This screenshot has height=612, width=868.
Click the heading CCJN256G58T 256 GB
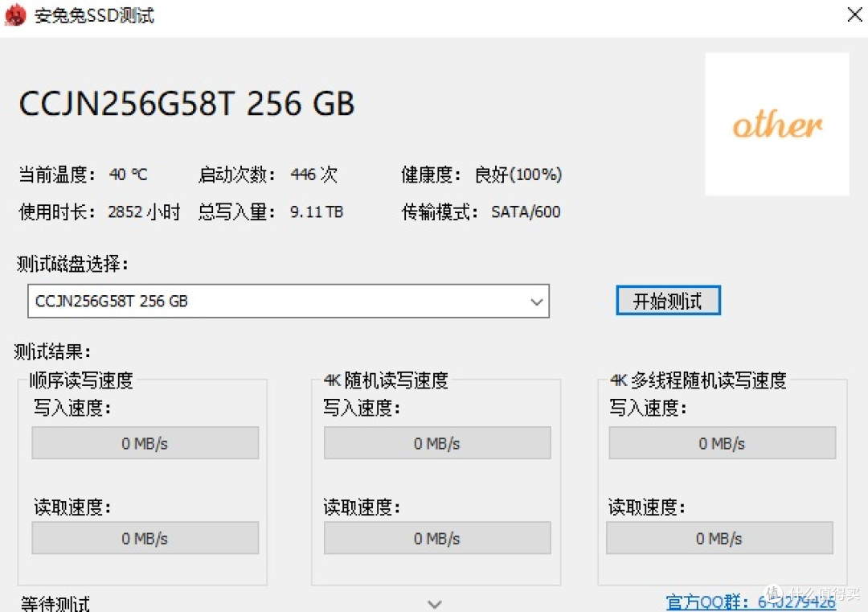click(186, 104)
